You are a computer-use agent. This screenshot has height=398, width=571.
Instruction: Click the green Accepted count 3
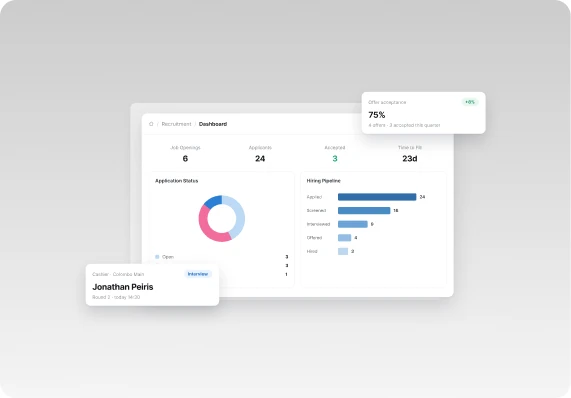coord(335,158)
